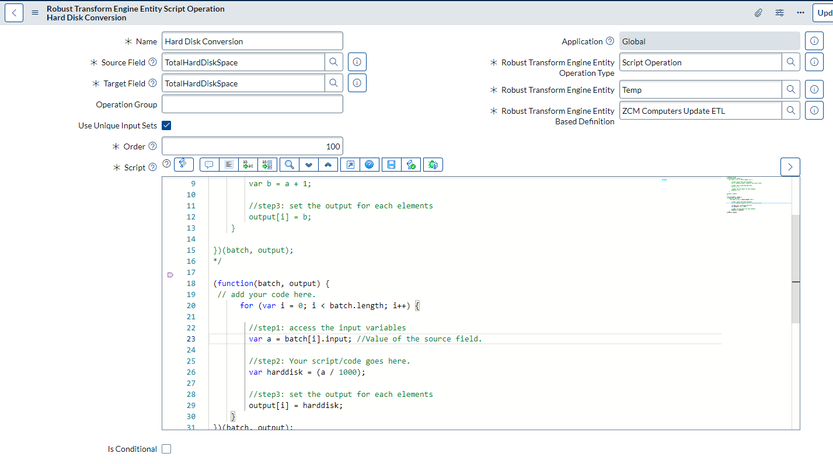833x464 pixels.
Task: Click help icon next to Source Field label
Action: 152,62
